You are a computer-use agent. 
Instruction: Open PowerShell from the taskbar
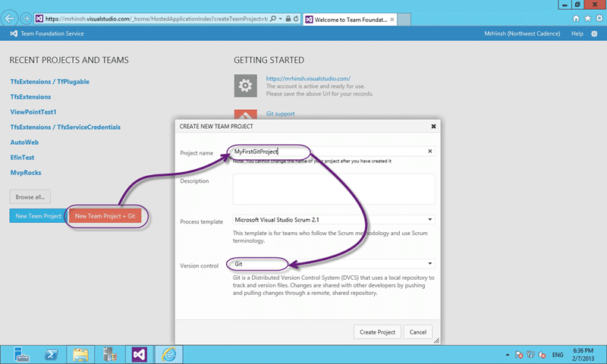pyautogui.click(x=51, y=354)
